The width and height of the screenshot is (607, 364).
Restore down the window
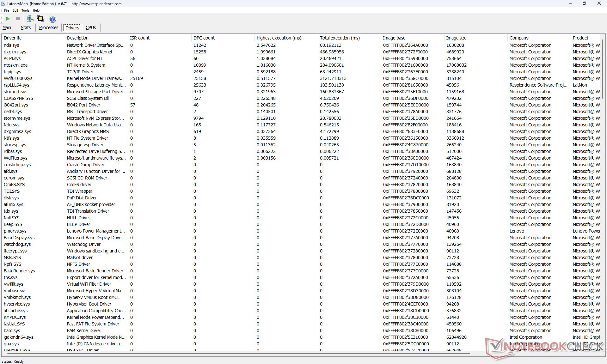point(584,3)
